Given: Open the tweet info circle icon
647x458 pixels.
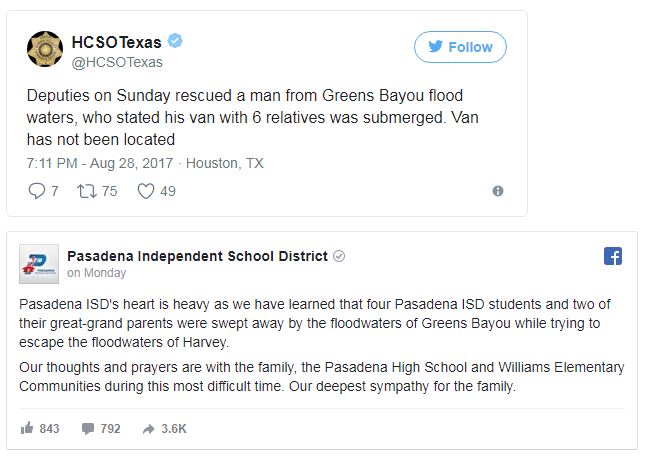Looking at the screenshot, I should coord(498,191).
